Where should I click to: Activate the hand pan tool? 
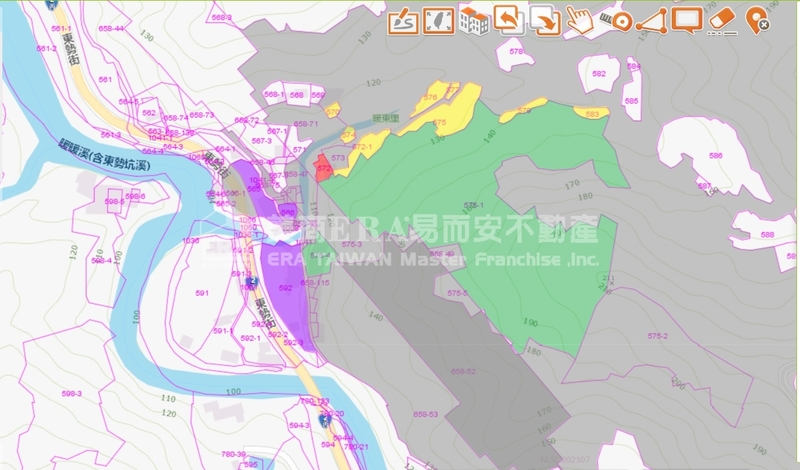pos(579,19)
